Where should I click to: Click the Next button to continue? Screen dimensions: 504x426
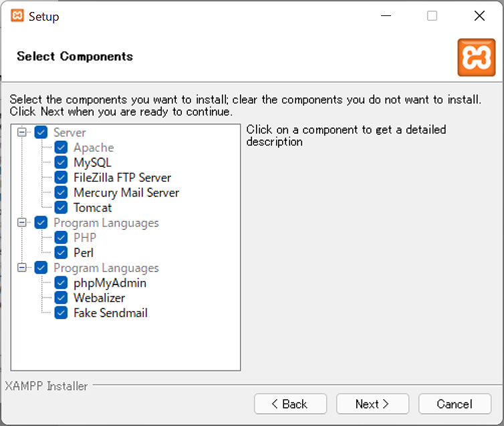coord(372,404)
